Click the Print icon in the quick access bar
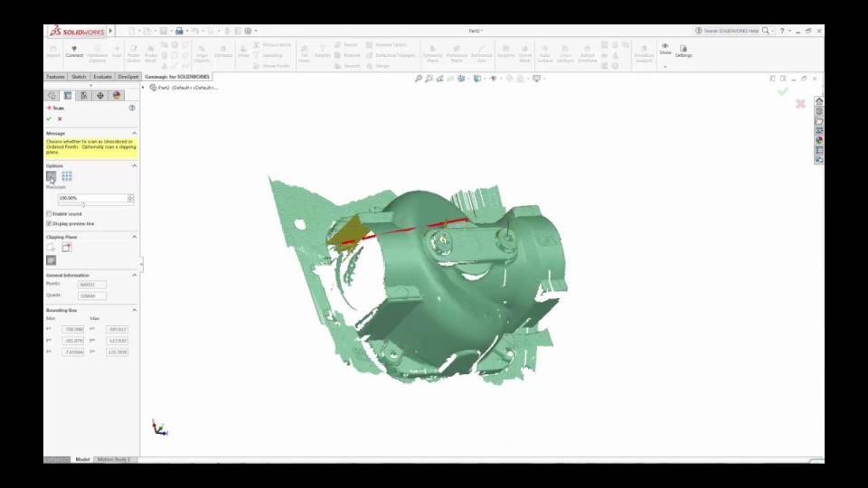The width and height of the screenshot is (868, 488). tap(179, 31)
